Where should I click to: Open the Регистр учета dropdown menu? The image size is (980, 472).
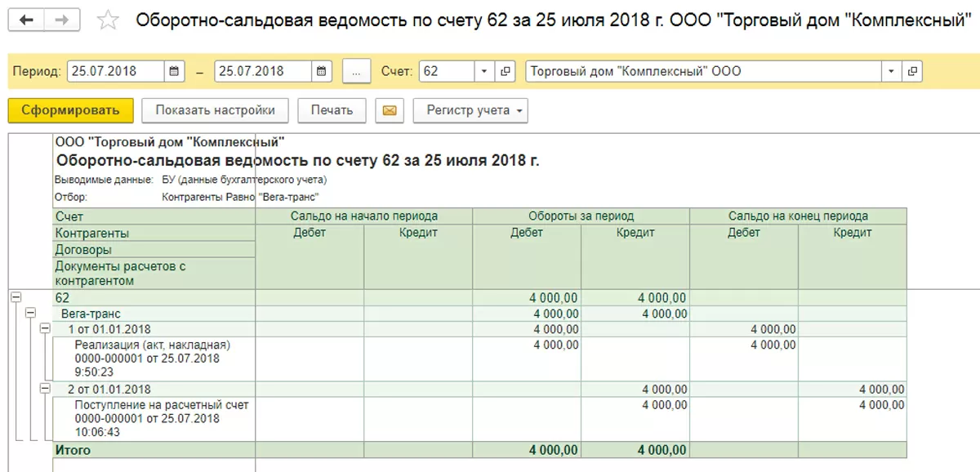(471, 110)
